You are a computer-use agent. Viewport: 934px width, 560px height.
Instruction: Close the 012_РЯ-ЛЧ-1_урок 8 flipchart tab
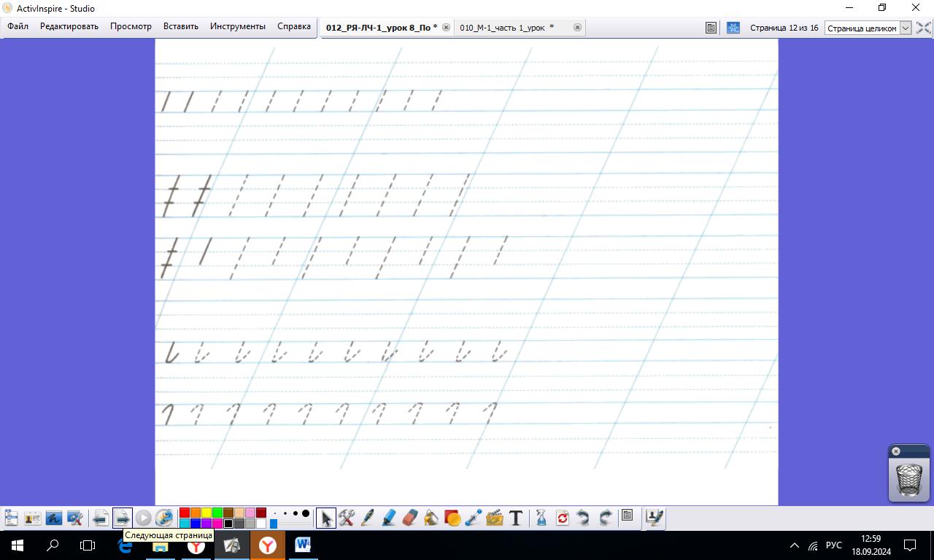point(446,28)
